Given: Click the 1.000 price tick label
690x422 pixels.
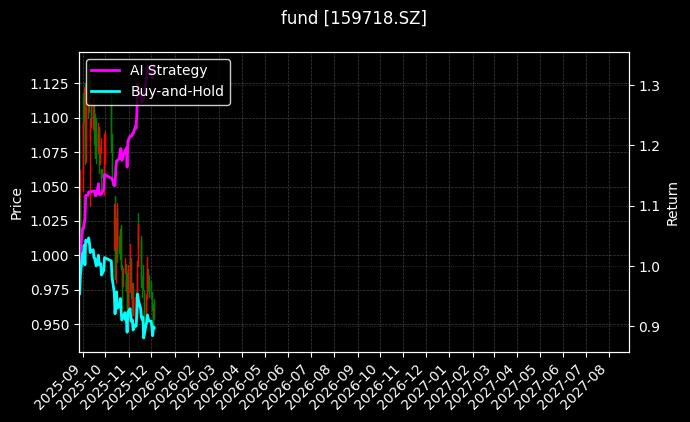Looking at the screenshot, I should 50,256.
